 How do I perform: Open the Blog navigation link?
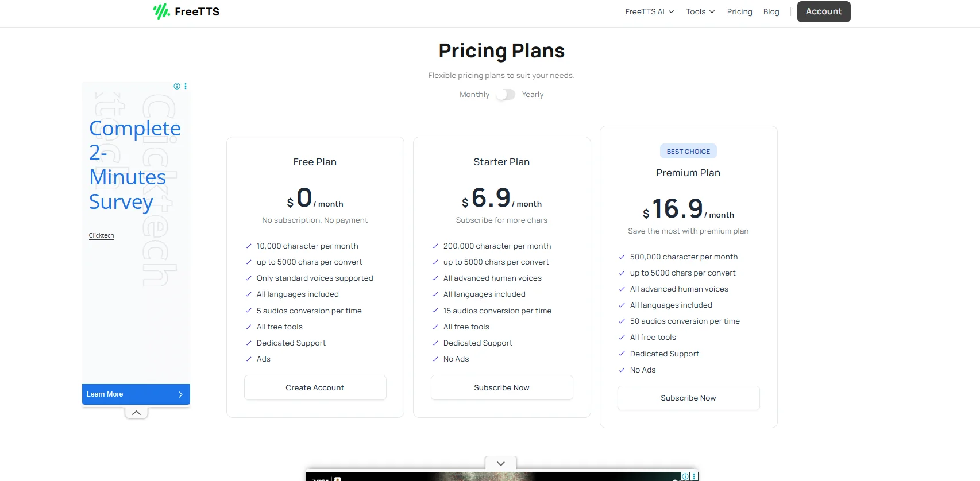[x=771, y=12]
